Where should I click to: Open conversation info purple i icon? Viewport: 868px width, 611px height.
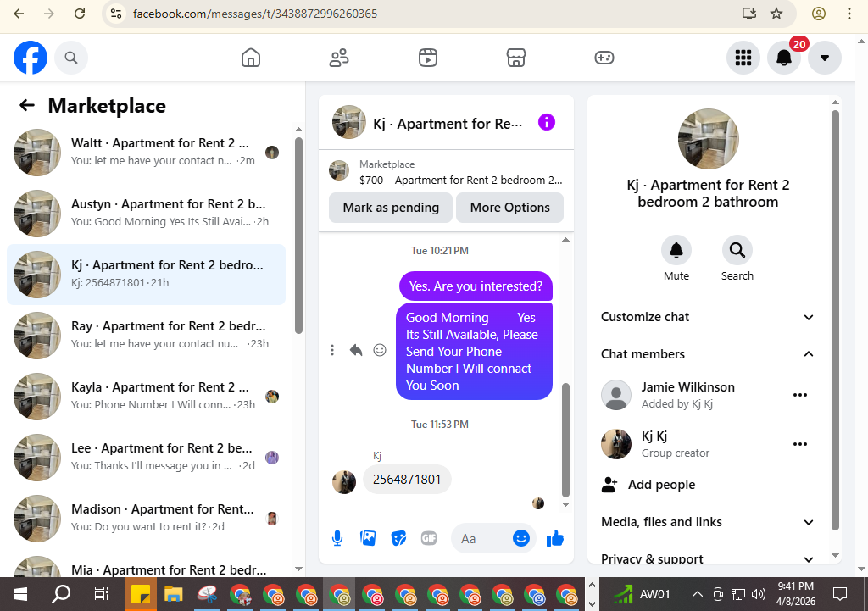(x=547, y=122)
